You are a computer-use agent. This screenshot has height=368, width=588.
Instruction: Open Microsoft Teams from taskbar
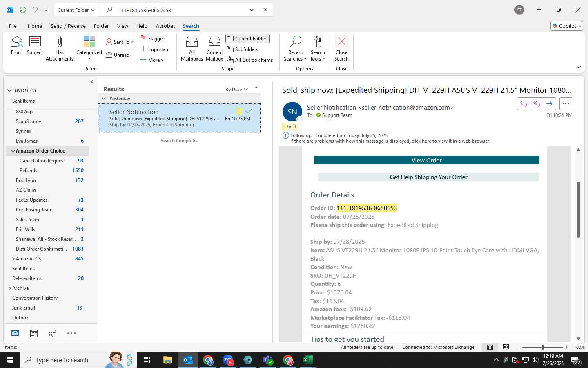click(x=268, y=360)
